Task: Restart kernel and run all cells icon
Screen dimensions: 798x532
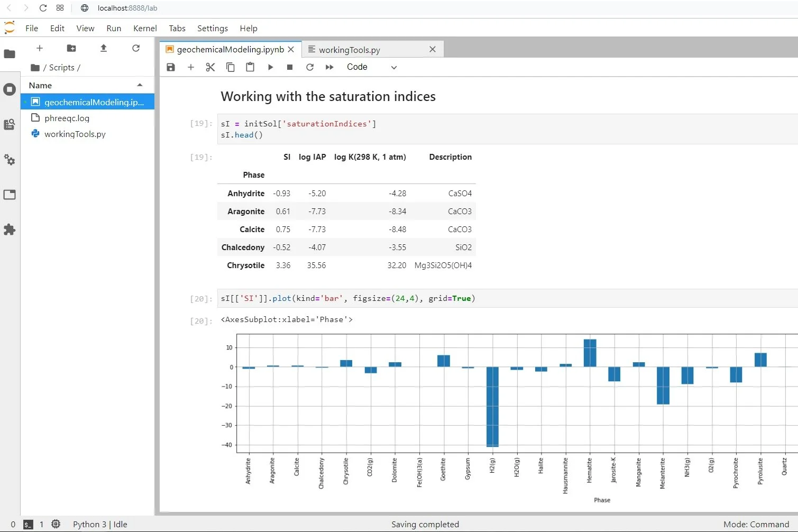Action: tap(329, 67)
